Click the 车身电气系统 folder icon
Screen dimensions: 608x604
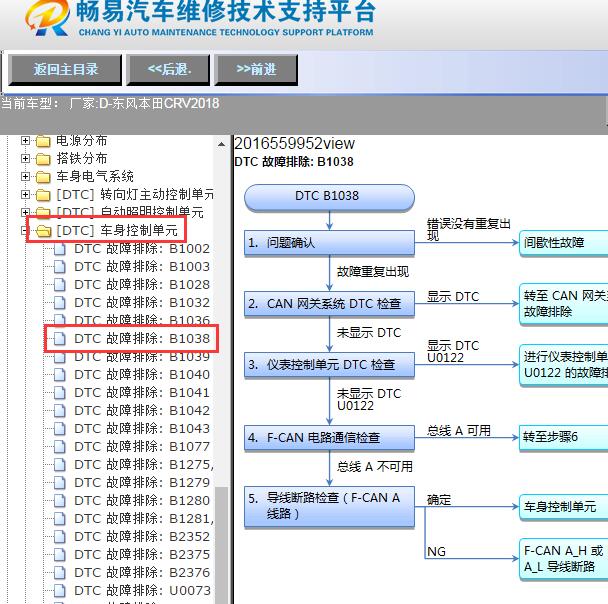pos(43,177)
